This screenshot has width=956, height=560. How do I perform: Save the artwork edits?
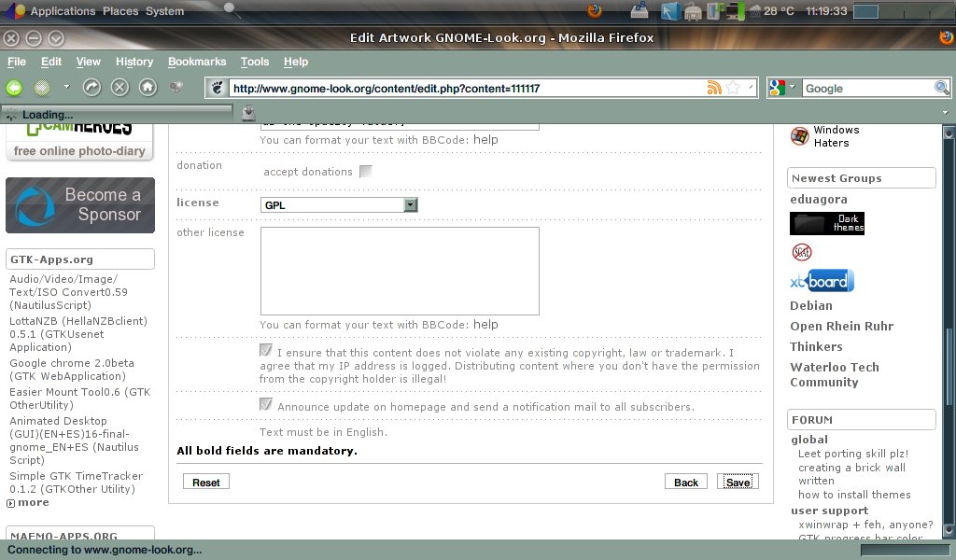coord(738,482)
